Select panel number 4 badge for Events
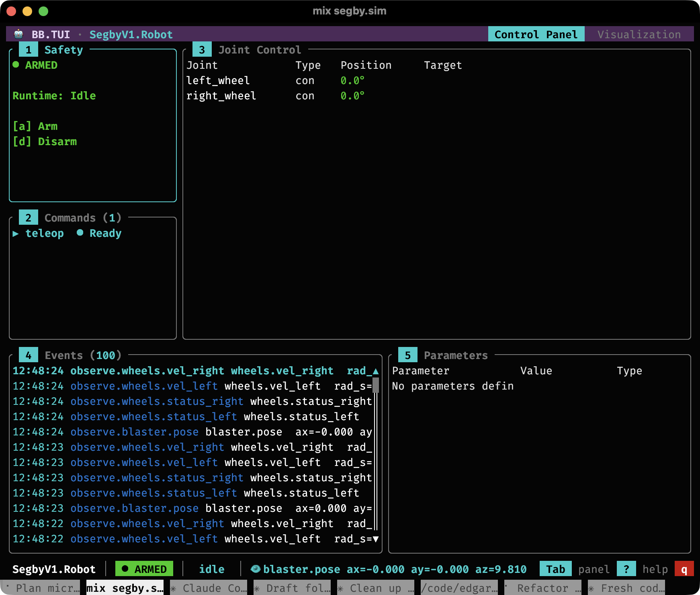Image resolution: width=700 pixels, height=595 pixels. [28, 355]
